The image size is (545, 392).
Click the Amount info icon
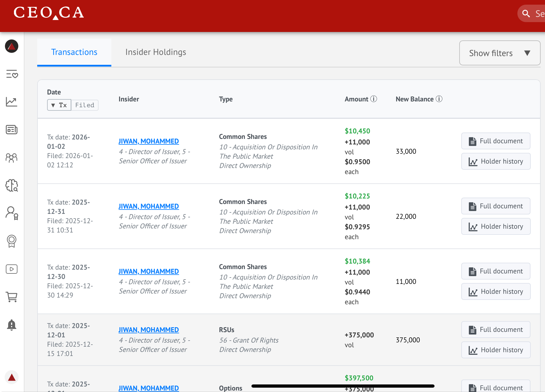click(374, 99)
